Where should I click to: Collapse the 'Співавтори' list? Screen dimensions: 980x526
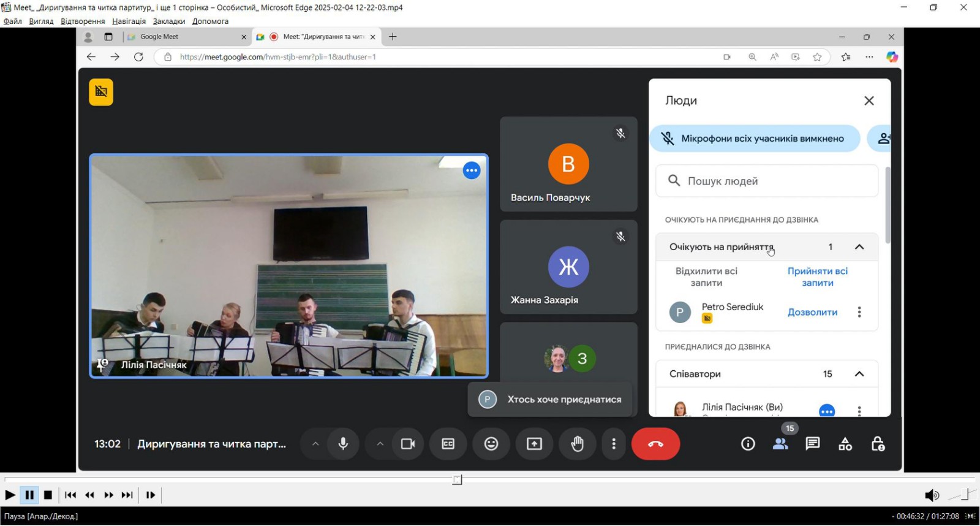click(859, 374)
